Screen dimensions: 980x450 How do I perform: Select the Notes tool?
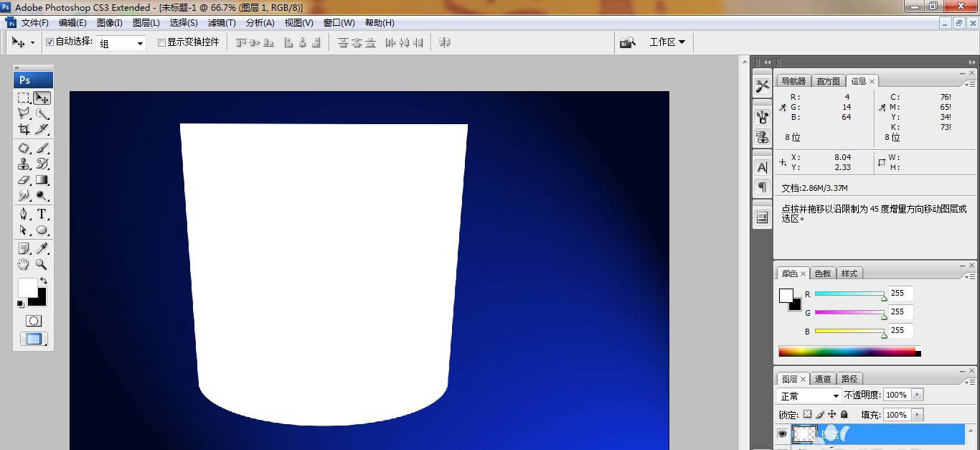[x=24, y=249]
